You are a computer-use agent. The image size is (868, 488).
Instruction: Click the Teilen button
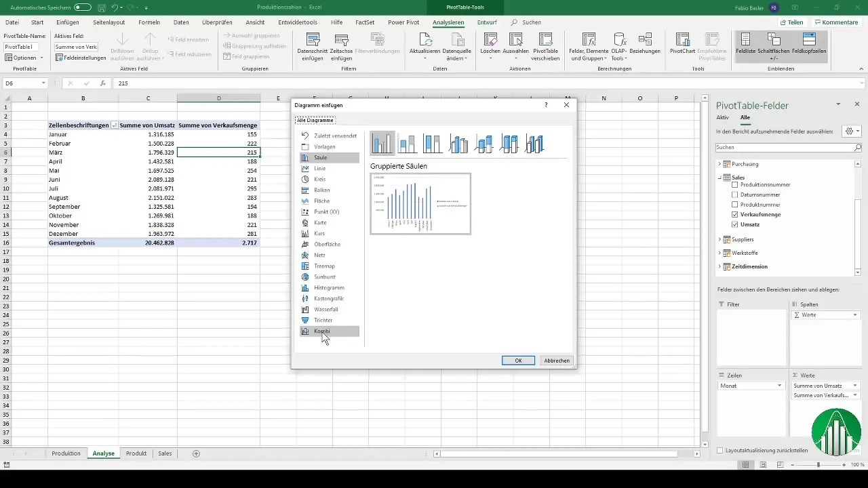pos(791,22)
